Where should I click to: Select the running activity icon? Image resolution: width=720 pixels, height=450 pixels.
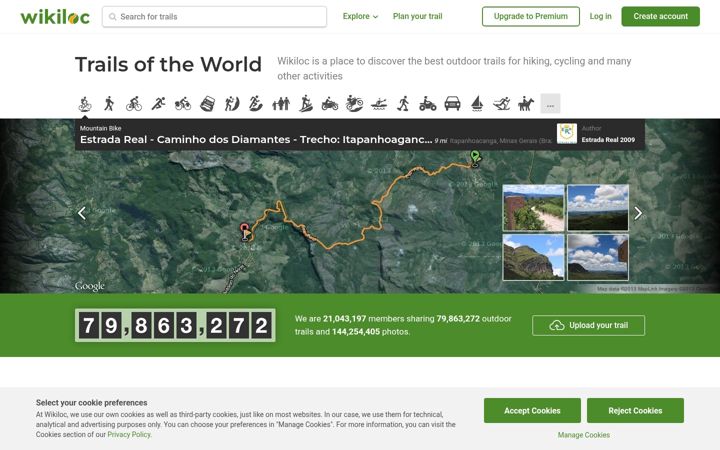pyautogui.click(x=158, y=104)
